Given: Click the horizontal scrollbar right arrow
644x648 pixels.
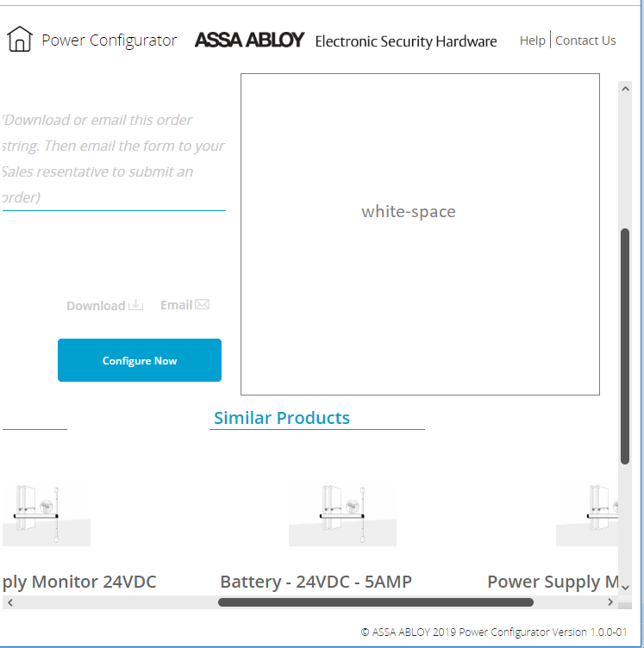Looking at the screenshot, I should pyautogui.click(x=612, y=602).
